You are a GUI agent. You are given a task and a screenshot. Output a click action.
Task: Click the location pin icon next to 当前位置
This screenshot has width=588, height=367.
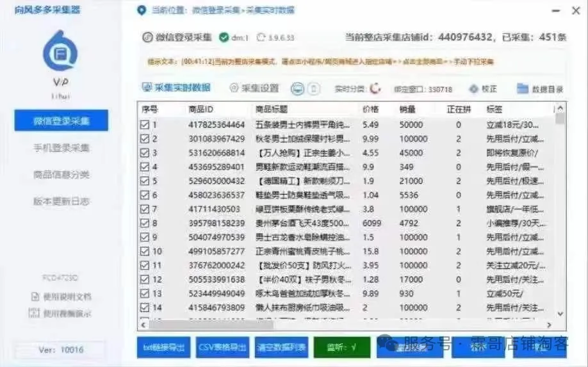pos(142,10)
